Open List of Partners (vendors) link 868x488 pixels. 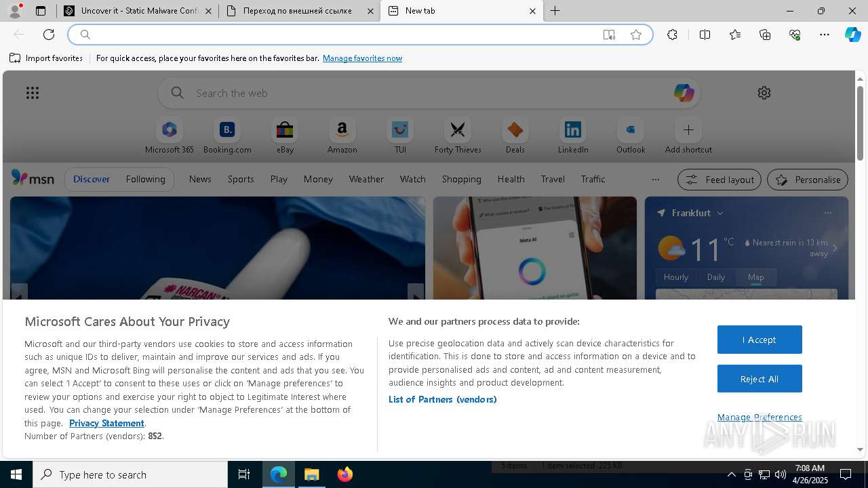pos(443,399)
